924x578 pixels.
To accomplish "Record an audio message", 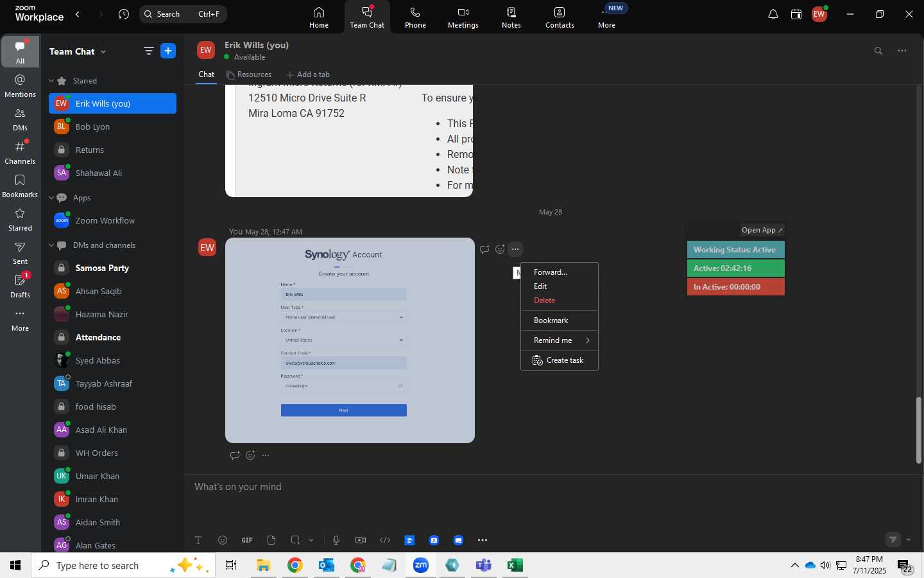I will click(x=336, y=540).
